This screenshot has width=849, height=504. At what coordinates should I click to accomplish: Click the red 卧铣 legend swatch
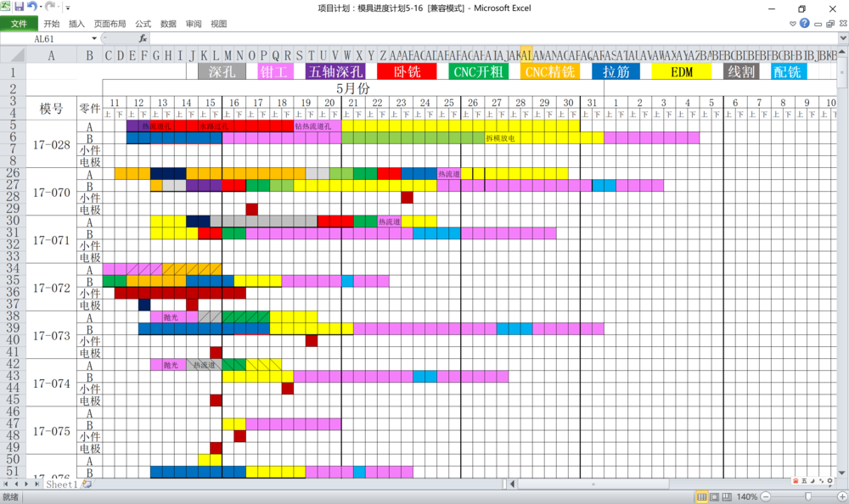(407, 71)
